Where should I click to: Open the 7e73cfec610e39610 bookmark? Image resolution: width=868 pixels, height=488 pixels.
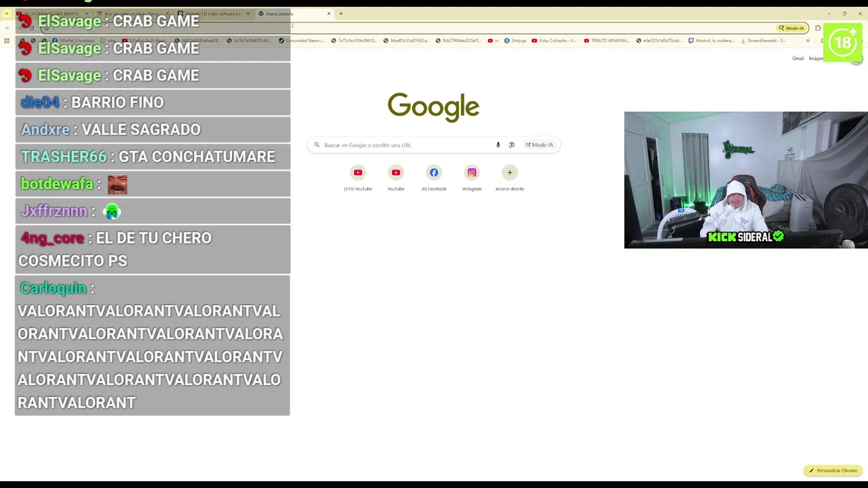353,41
